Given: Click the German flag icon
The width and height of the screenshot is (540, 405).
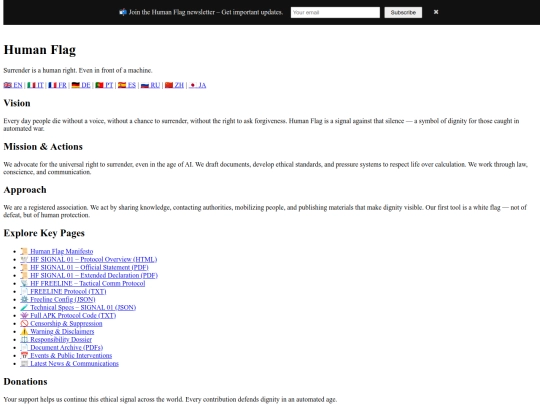Looking at the screenshot, I should tap(75, 85).
